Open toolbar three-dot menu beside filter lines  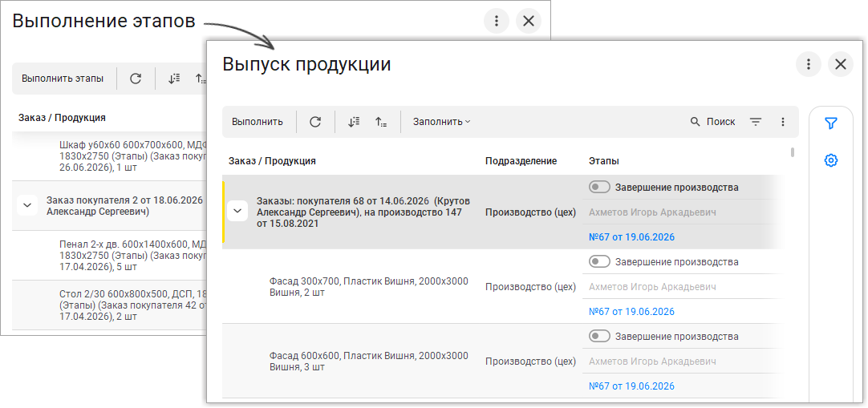click(783, 122)
